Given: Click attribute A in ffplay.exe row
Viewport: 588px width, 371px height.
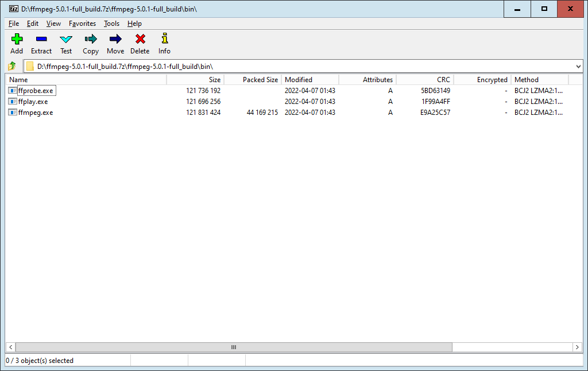Looking at the screenshot, I should point(390,101).
